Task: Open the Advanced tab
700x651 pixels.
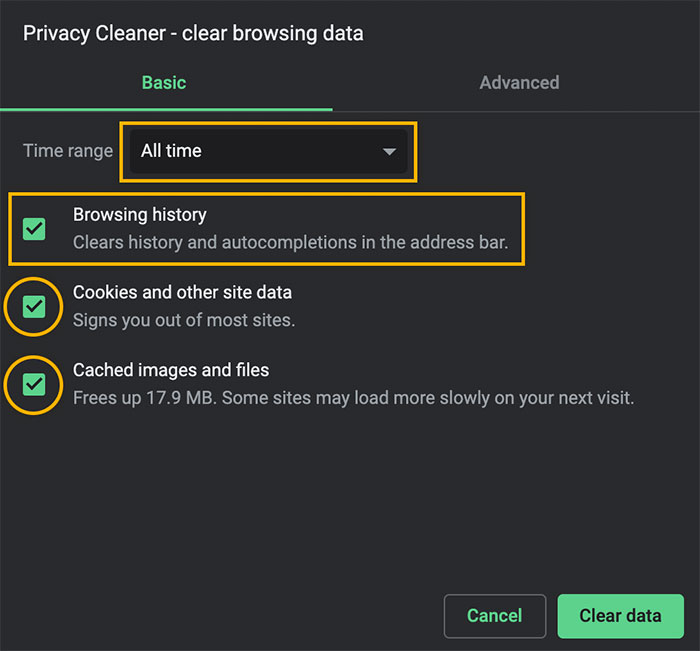Action: coord(519,83)
